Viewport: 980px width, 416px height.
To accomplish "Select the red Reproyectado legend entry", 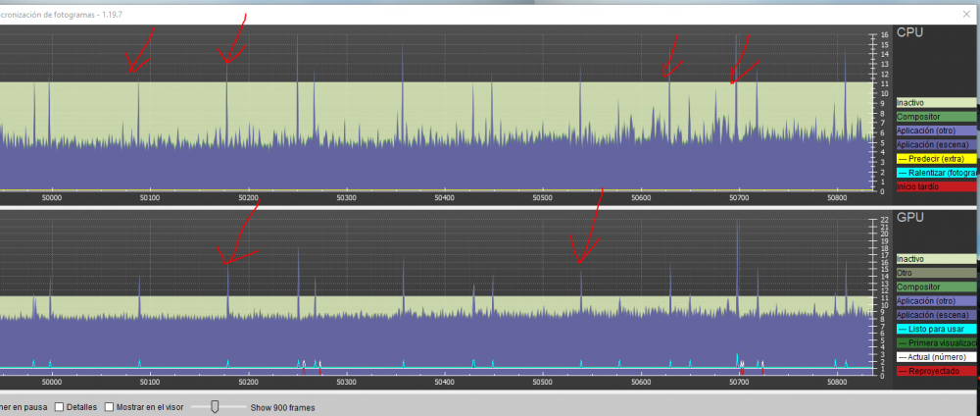I will coord(936,371).
